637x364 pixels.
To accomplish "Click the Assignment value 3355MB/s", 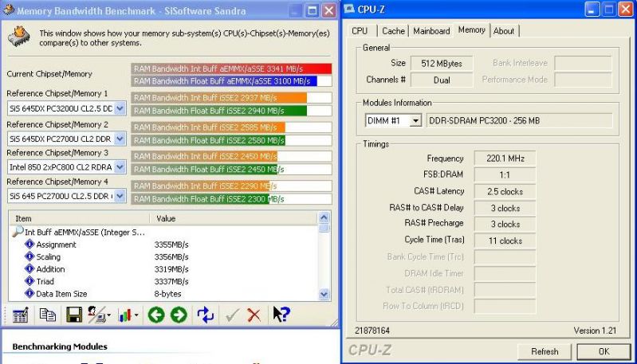I will pos(171,245).
